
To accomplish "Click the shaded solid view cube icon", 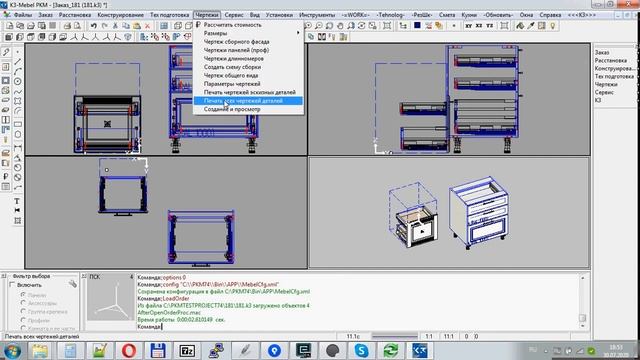I will coord(9,37).
